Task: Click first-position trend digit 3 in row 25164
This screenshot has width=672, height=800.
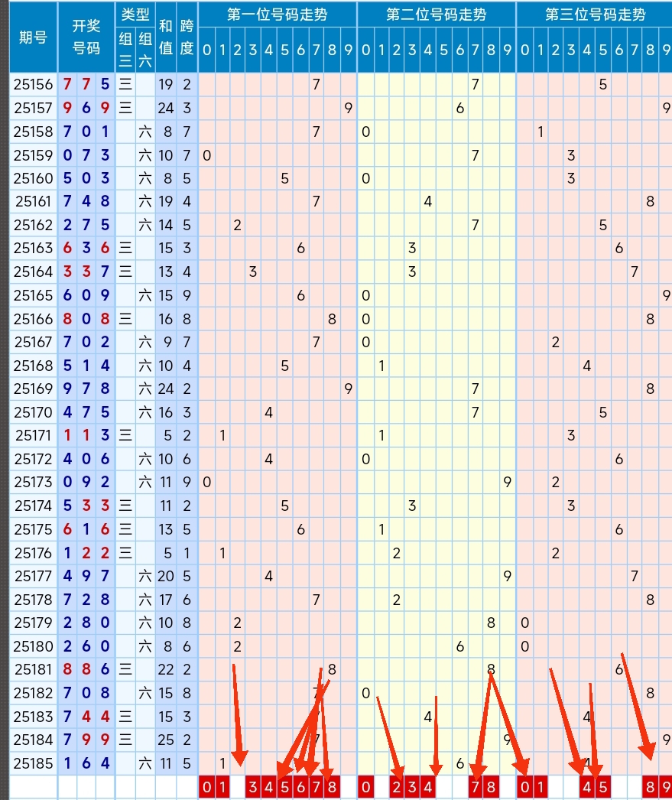Action: click(x=253, y=272)
